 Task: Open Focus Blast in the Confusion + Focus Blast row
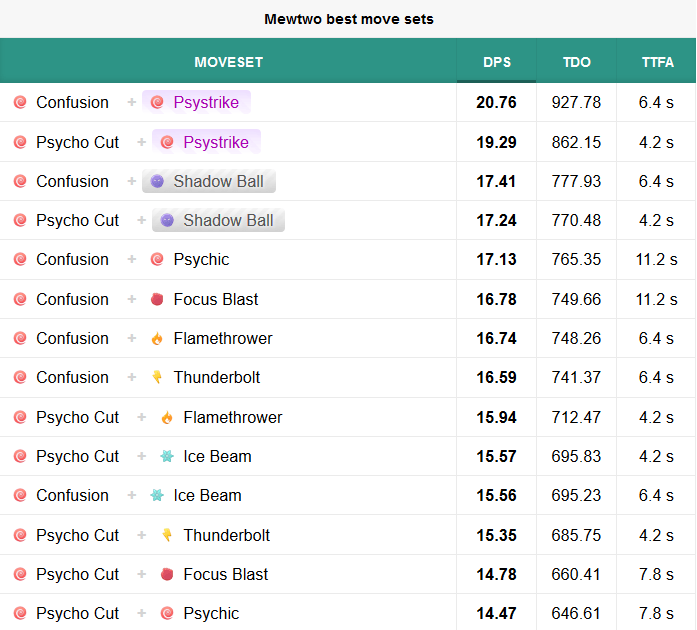216,299
